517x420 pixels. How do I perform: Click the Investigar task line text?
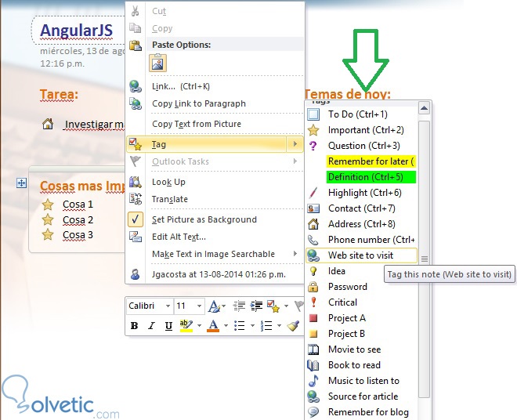[x=94, y=125]
